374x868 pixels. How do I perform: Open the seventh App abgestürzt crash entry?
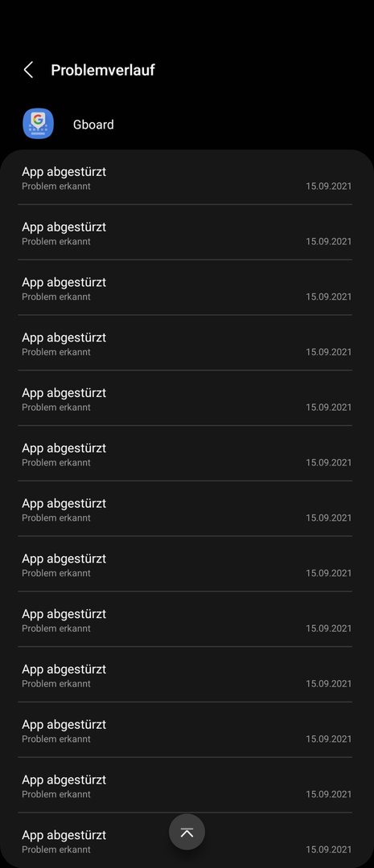tap(187, 509)
